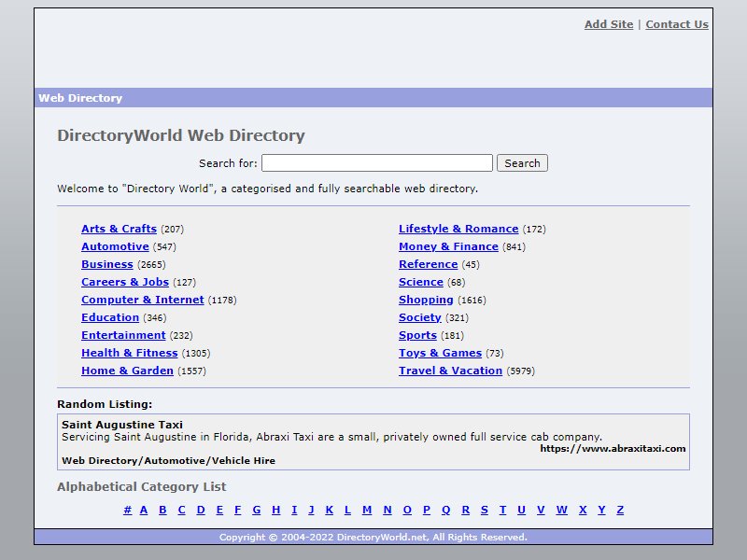
Task: Browse Home & Garden category
Action: (x=127, y=371)
